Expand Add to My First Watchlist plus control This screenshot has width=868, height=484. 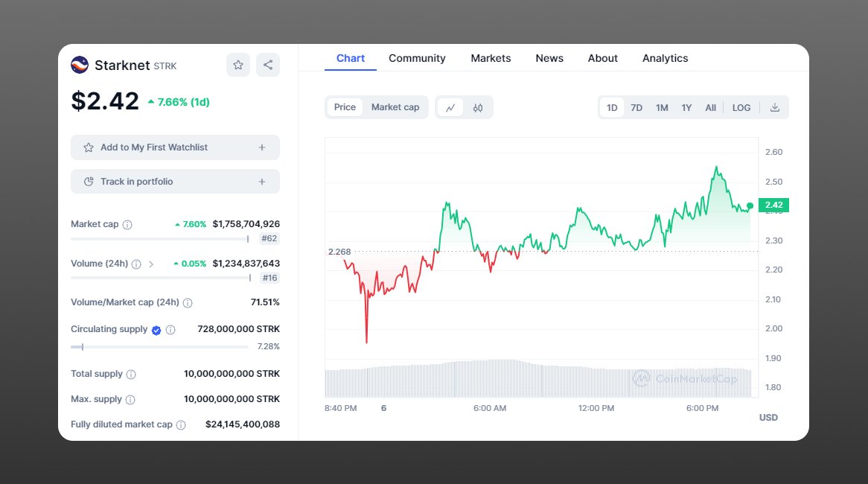pyautogui.click(x=262, y=147)
